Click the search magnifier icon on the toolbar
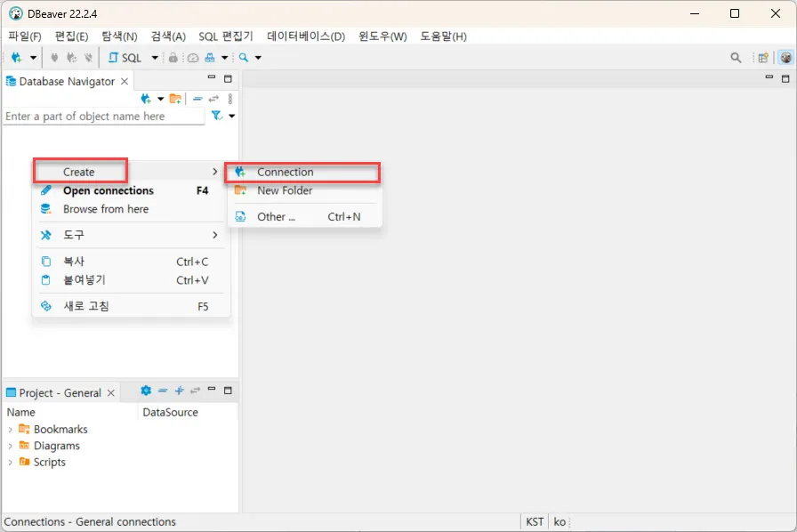Image resolution: width=797 pixels, height=532 pixels. tap(243, 58)
